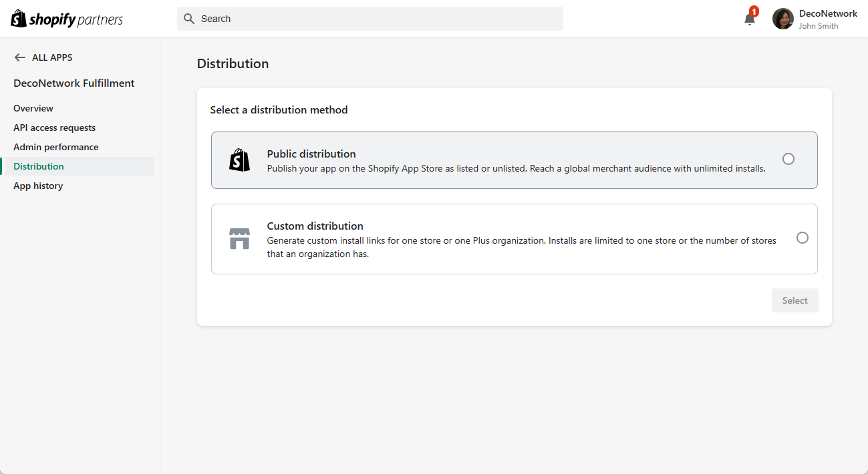Click the storefront icon for Custom distribution
The width and height of the screenshot is (868, 474).
click(x=239, y=238)
